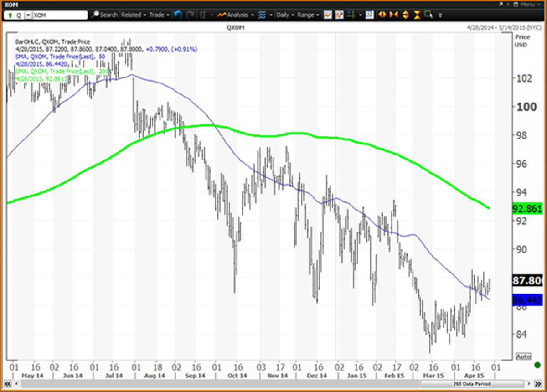Click the annotation note icon on the toolbar
Image resolution: width=547 pixels, height=392 pixels.
[369, 15]
